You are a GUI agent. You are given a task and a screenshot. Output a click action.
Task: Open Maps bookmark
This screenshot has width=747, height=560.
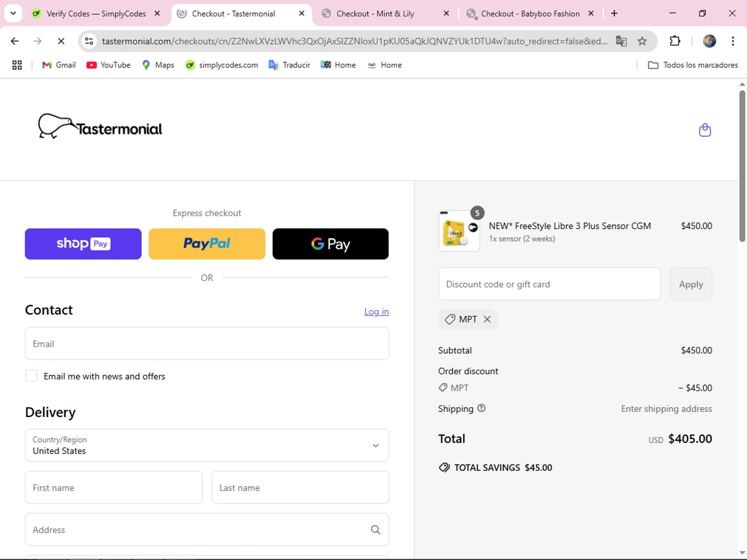(x=158, y=65)
